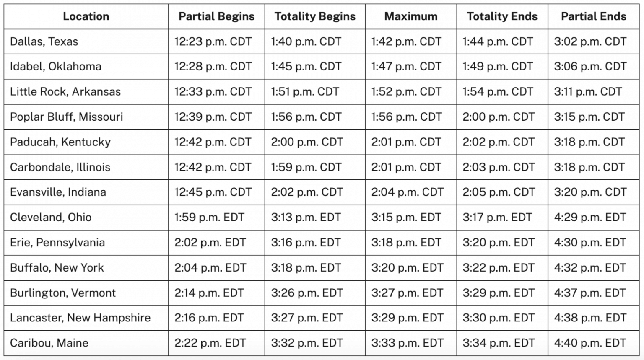Select the Buffalo, New York row label
This screenshot has height=360, width=644.
pos(57,267)
